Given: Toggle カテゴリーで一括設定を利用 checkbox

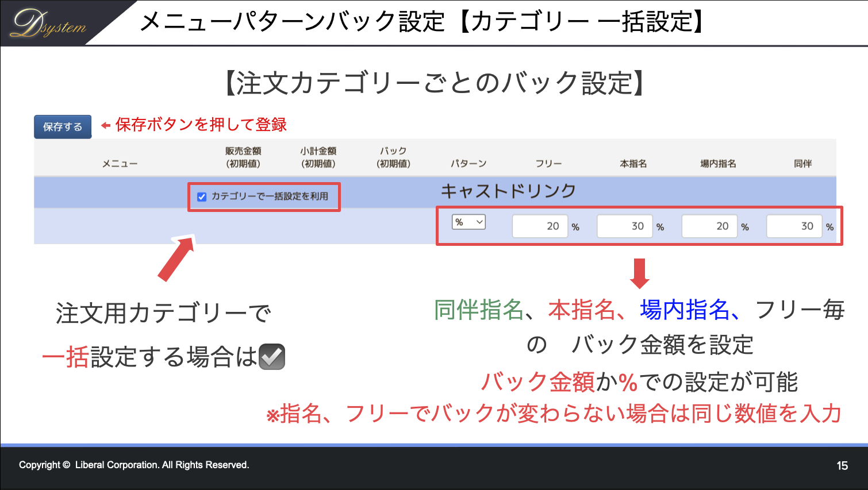Looking at the screenshot, I should click(x=202, y=197).
